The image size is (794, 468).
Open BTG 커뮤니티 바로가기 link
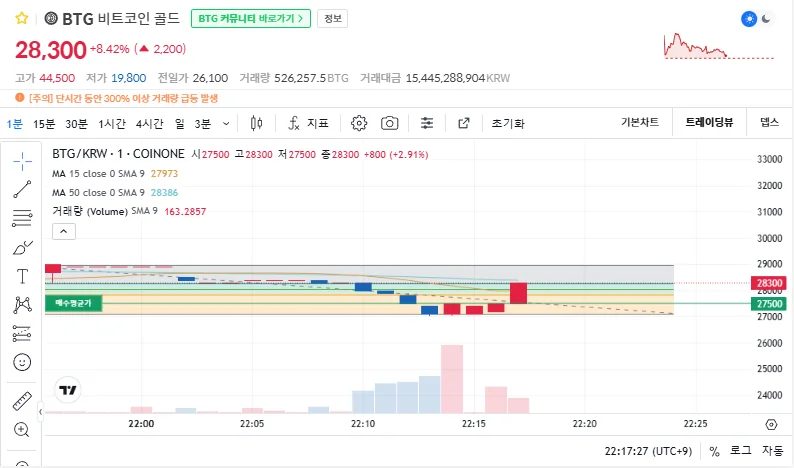pos(250,18)
